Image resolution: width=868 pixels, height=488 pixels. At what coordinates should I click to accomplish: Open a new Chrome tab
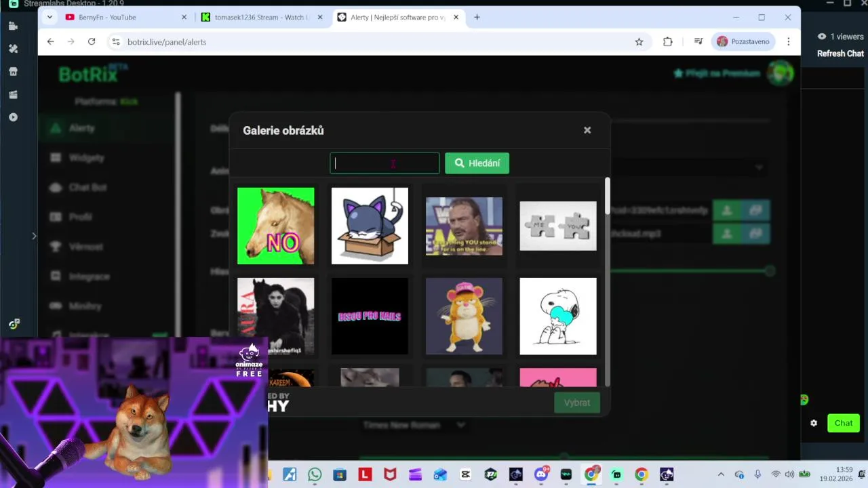(477, 17)
